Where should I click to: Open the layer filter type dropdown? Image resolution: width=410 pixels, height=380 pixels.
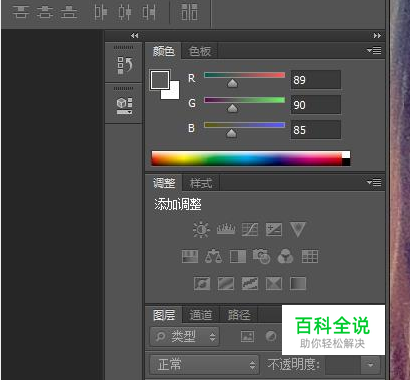coord(184,337)
